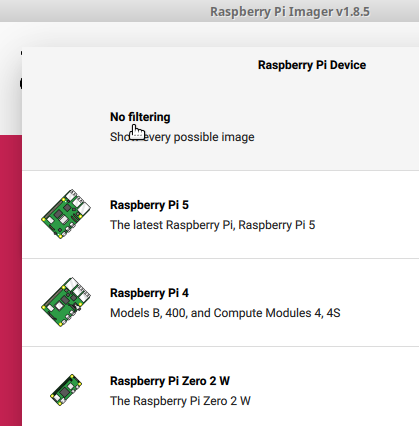Screen dimensions: 419x426
Task: Click blank space right of No filtering label
Action: point(293,117)
